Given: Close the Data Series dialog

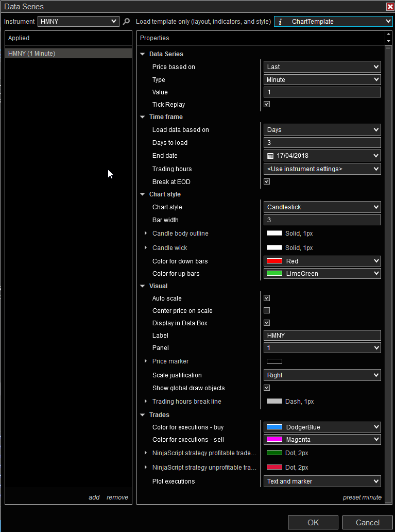Looking at the screenshot, I should click(390, 7).
